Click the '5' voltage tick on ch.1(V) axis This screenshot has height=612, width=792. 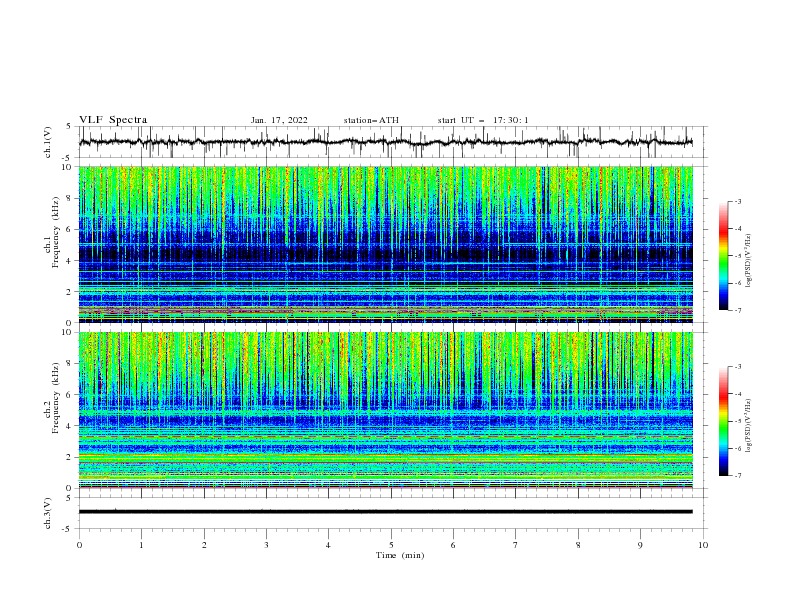pyautogui.click(x=69, y=127)
